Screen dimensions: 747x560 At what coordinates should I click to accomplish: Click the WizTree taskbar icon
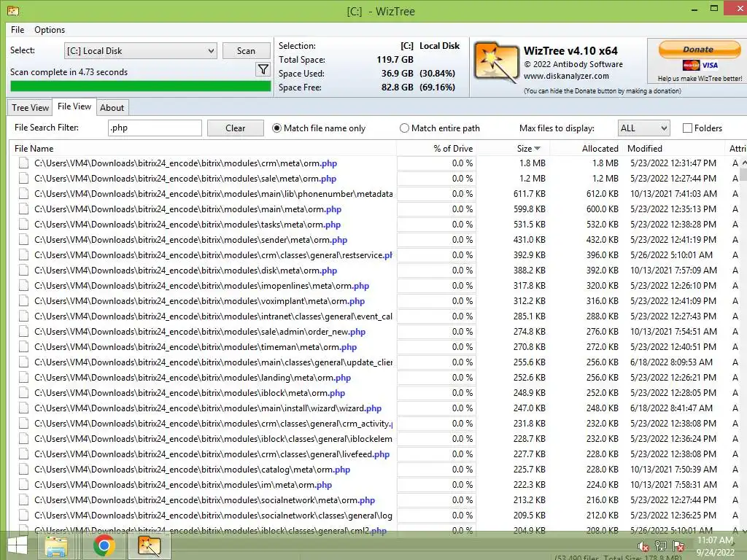[149, 545]
